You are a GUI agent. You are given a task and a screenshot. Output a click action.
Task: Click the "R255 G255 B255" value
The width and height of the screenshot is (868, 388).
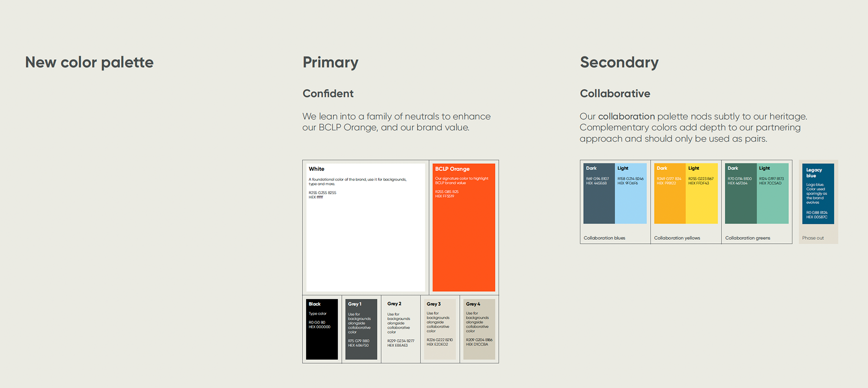tap(322, 193)
